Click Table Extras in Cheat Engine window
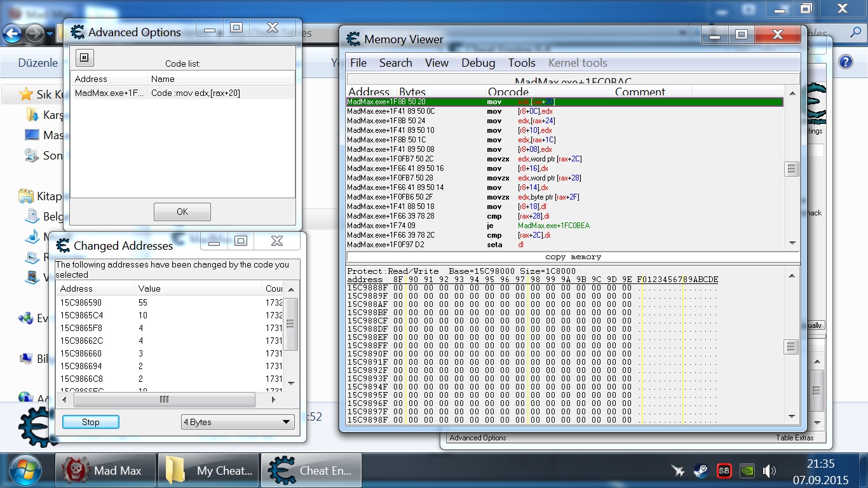Viewport: 868px width, 488px height. [x=794, y=438]
